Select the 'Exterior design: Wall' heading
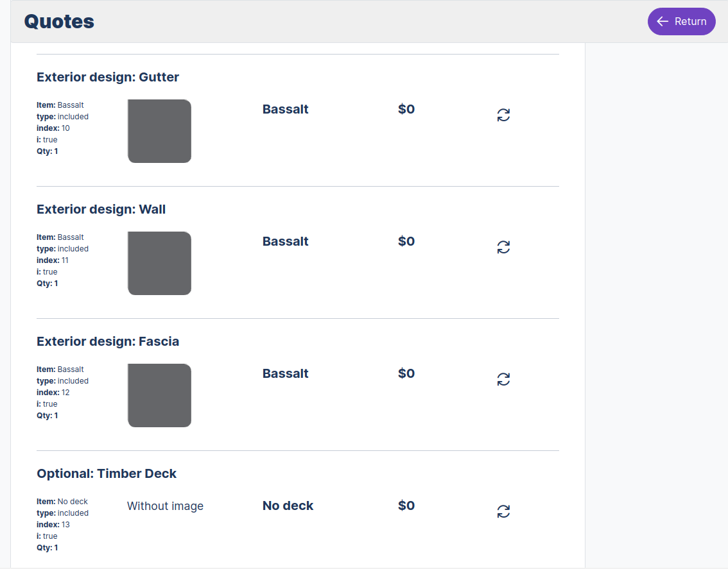 (x=101, y=209)
